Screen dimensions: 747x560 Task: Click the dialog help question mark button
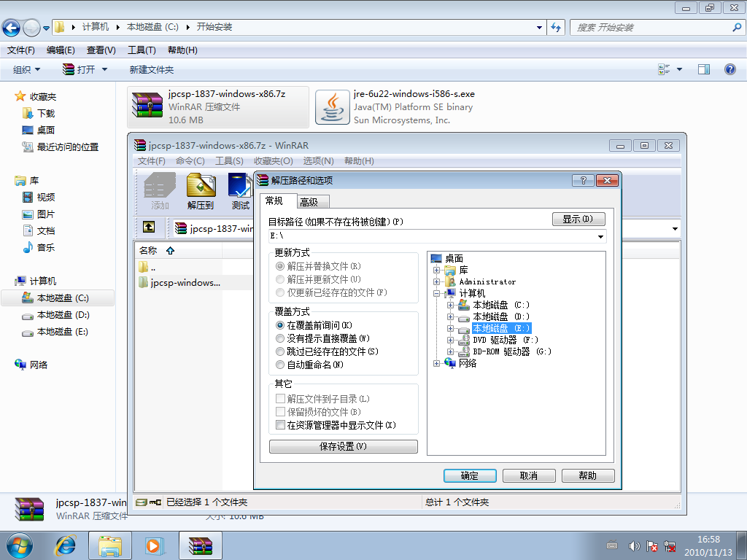(x=583, y=181)
